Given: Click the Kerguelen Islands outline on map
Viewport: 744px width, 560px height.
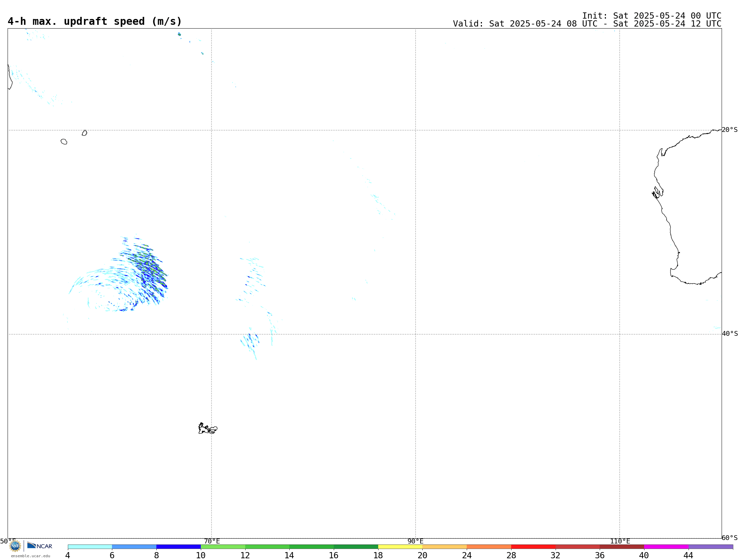Looking at the screenshot, I should (x=208, y=428).
